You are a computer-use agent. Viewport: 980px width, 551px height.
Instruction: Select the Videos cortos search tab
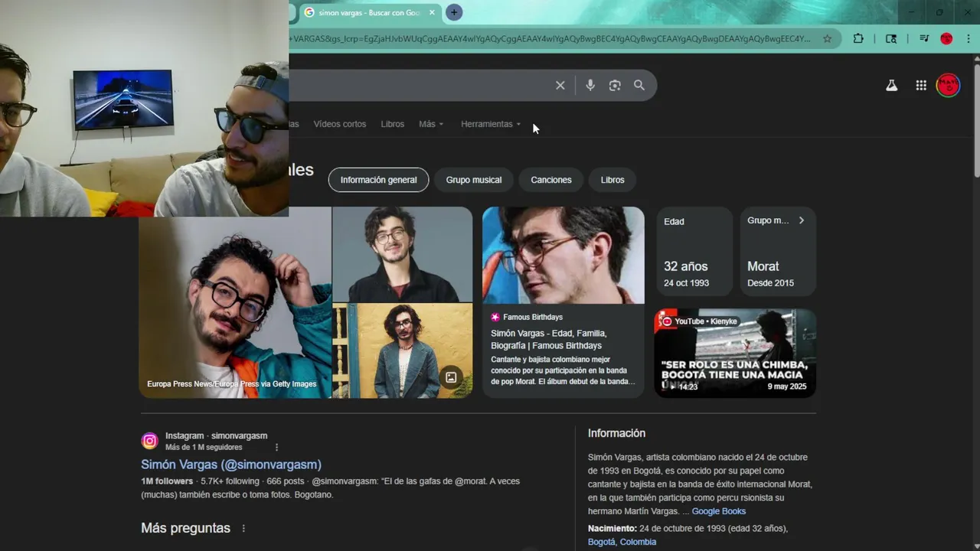tap(340, 124)
